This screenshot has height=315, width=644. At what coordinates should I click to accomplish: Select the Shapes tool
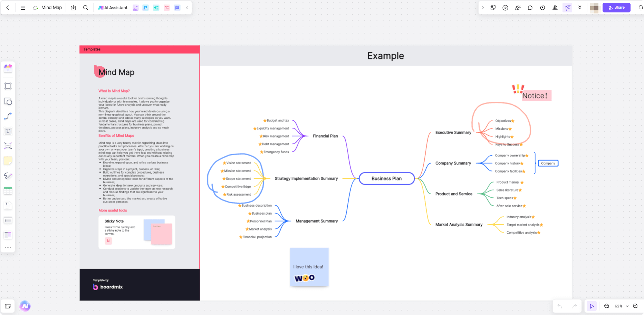point(8,101)
